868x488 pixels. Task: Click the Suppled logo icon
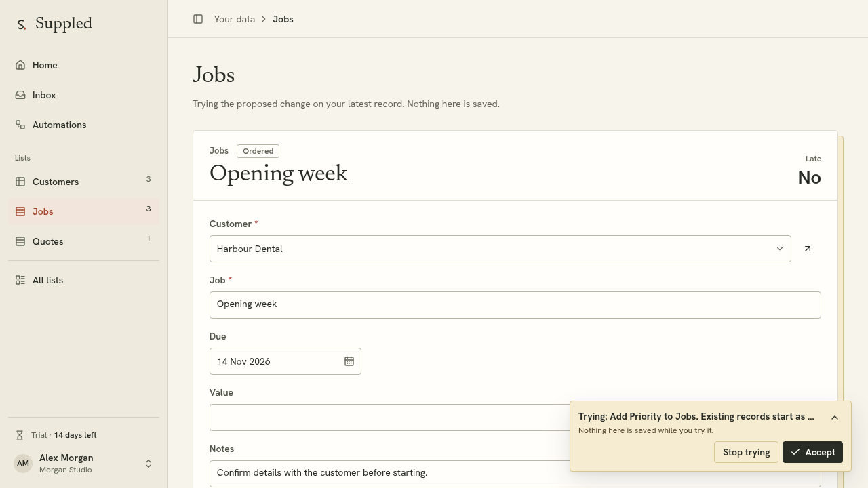click(x=22, y=24)
